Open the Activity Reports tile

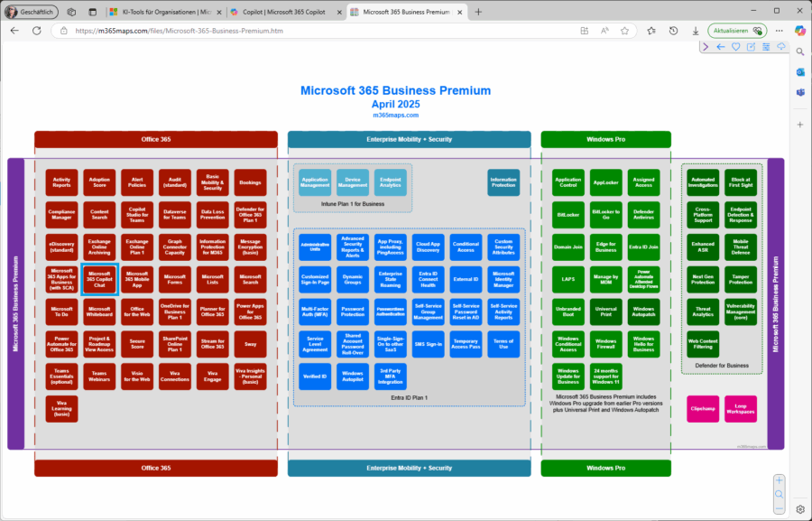61,182
